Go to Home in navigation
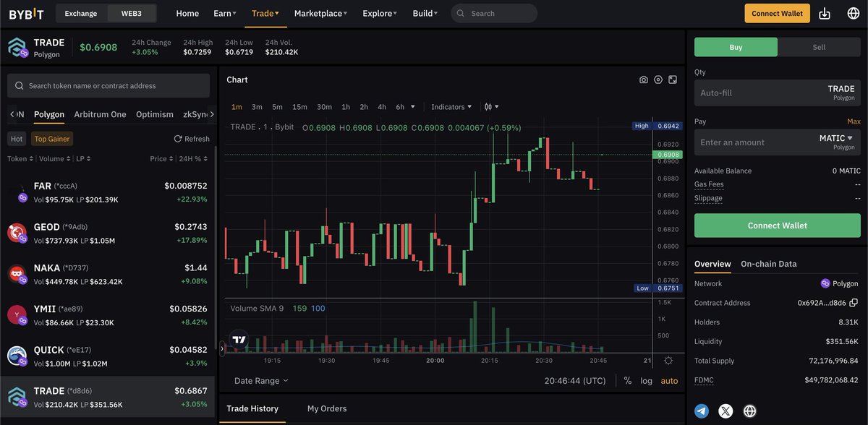Image resolution: width=868 pixels, height=425 pixels. click(187, 13)
